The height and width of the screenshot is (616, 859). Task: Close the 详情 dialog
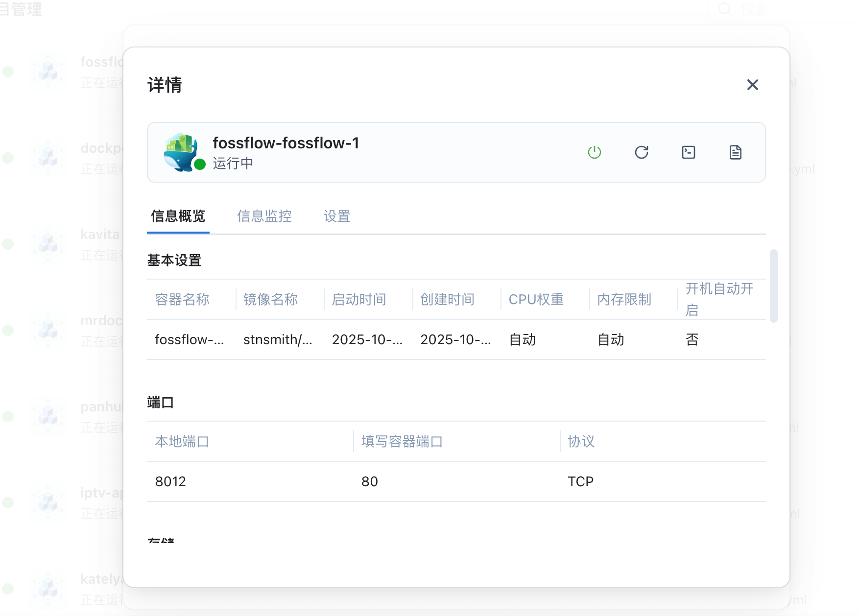[x=752, y=85]
